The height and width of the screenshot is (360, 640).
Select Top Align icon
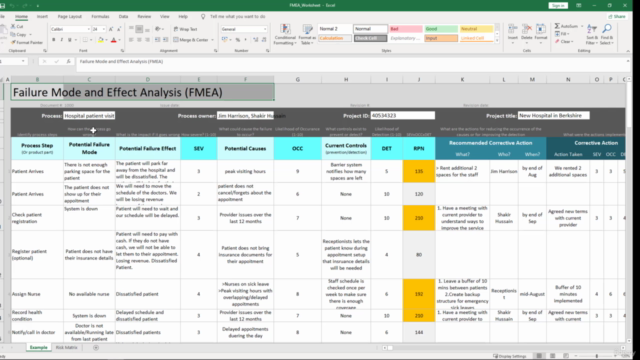click(x=131, y=29)
